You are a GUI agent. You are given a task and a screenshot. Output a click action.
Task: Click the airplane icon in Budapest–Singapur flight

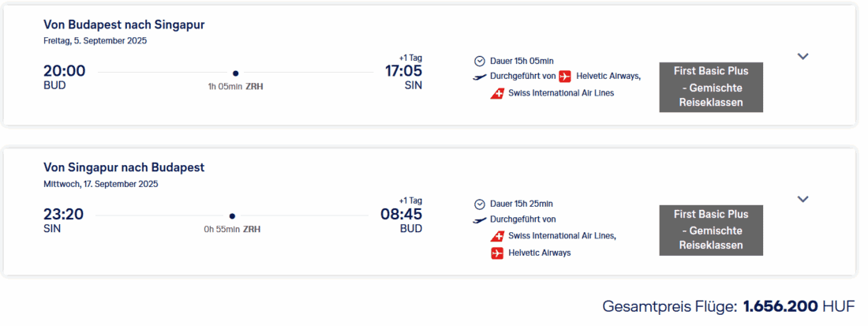point(480,77)
